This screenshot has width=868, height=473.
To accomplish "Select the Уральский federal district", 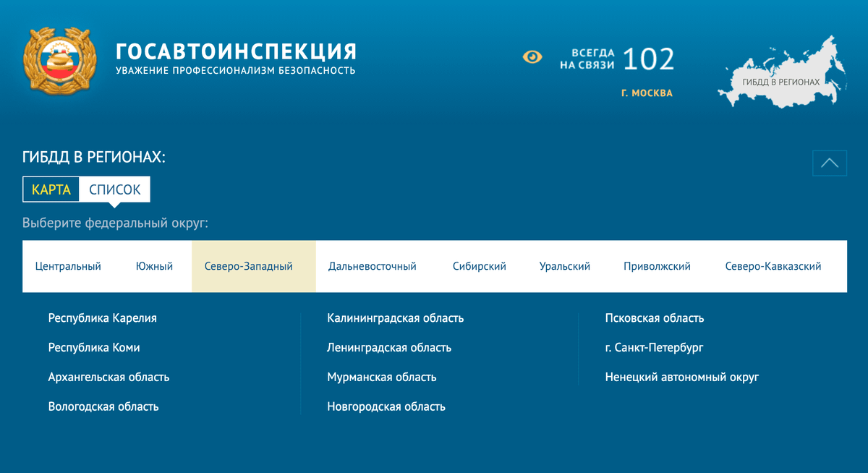I will click(x=564, y=266).
